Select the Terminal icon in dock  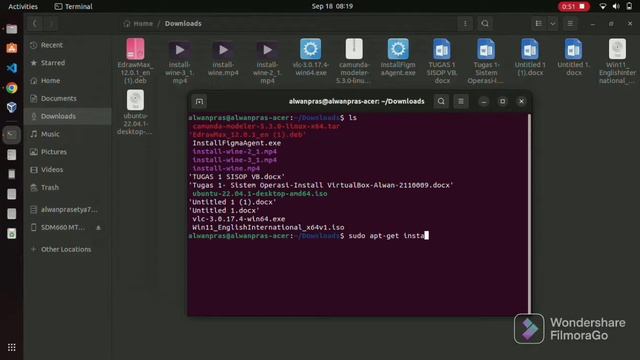coord(12,134)
